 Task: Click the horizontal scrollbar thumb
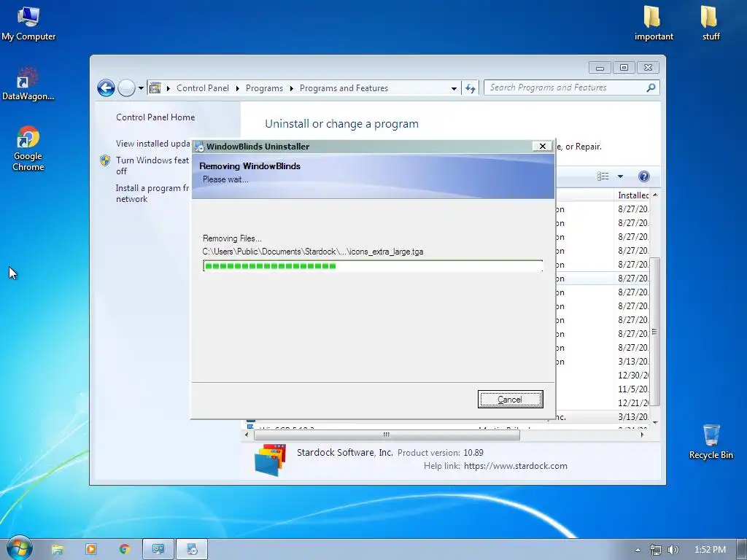[x=387, y=435]
